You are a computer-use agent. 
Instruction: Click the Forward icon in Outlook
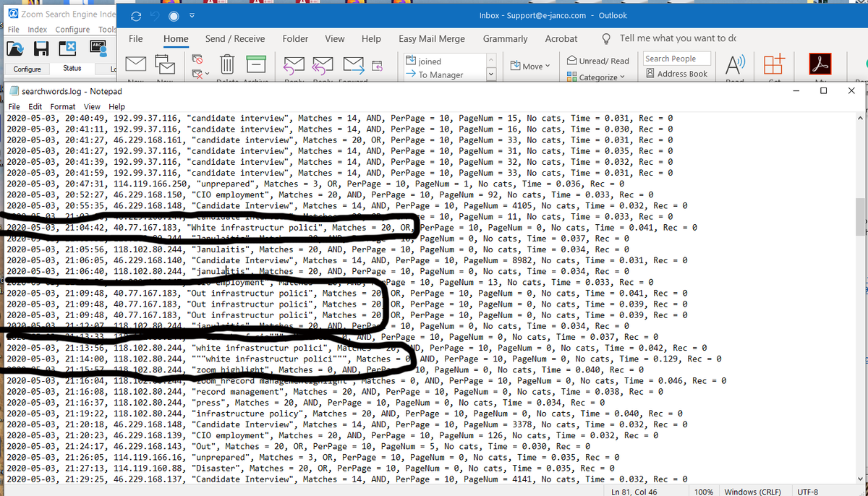[353, 67]
